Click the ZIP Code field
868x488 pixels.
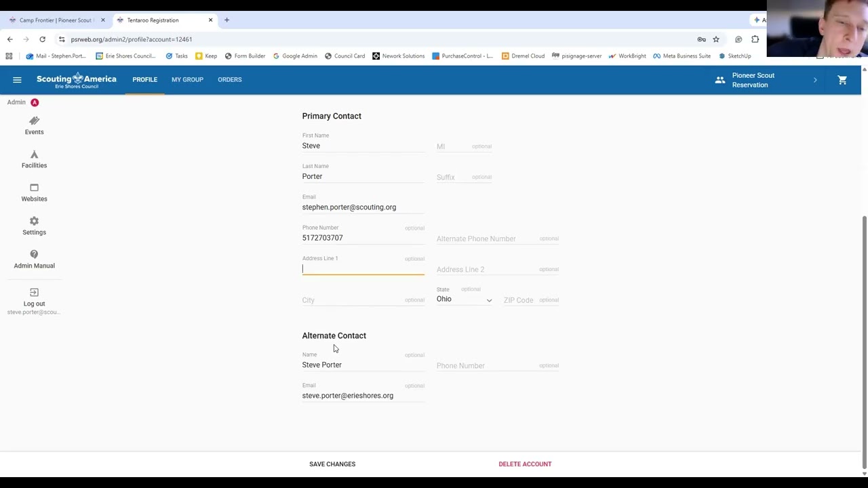[x=531, y=300]
